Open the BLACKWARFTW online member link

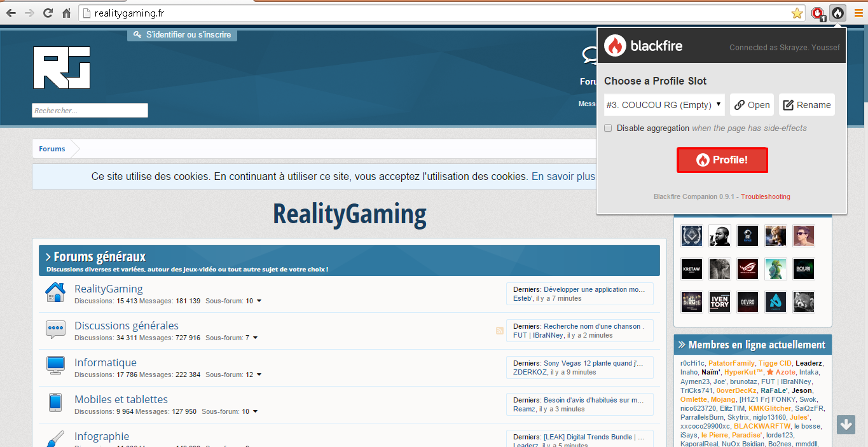(x=762, y=426)
